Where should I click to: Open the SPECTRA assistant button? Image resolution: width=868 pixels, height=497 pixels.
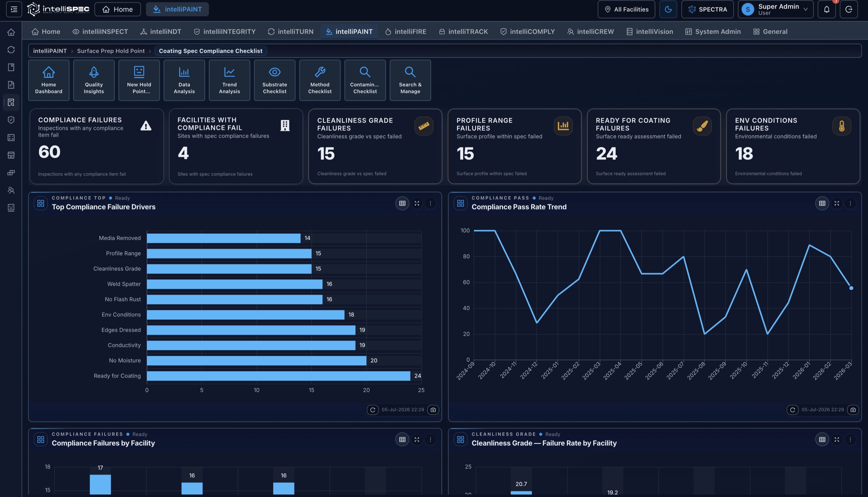(707, 9)
